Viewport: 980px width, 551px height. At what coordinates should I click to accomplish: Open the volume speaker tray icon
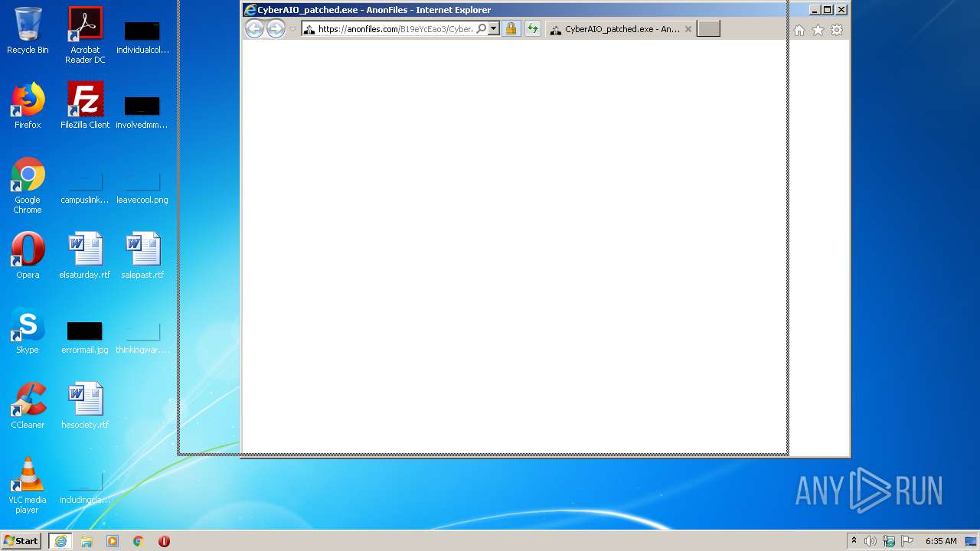click(x=871, y=541)
